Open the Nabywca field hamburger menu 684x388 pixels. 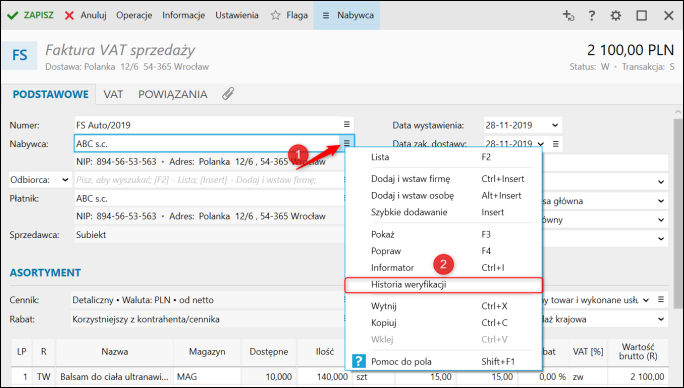(346, 143)
